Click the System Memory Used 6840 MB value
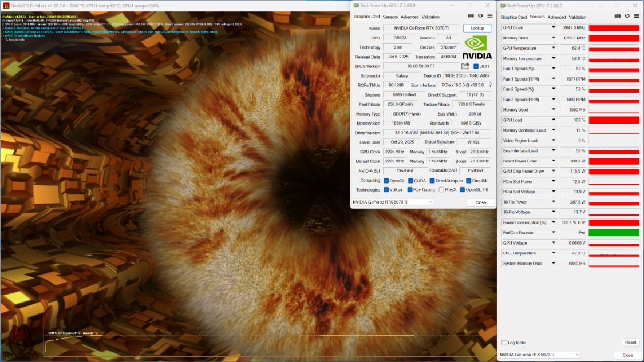The image size is (644, 362). [575, 264]
